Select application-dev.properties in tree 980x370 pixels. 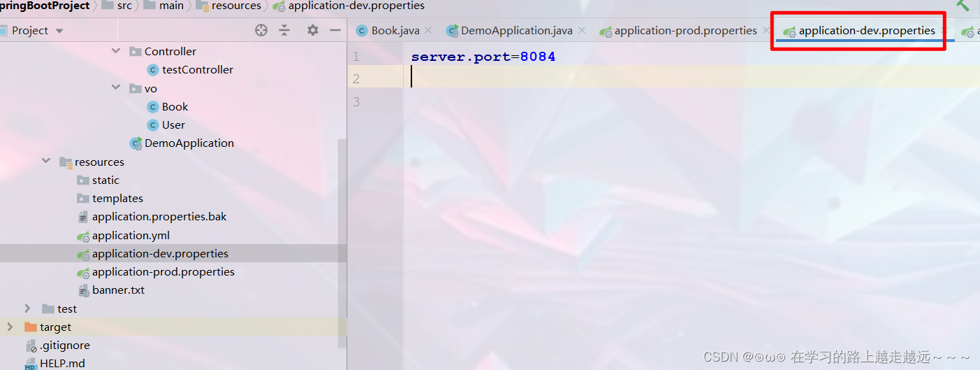[160, 253]
